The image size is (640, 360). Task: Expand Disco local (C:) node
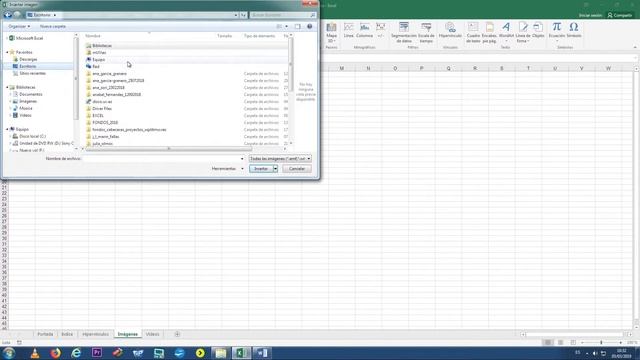click(11, 136)
